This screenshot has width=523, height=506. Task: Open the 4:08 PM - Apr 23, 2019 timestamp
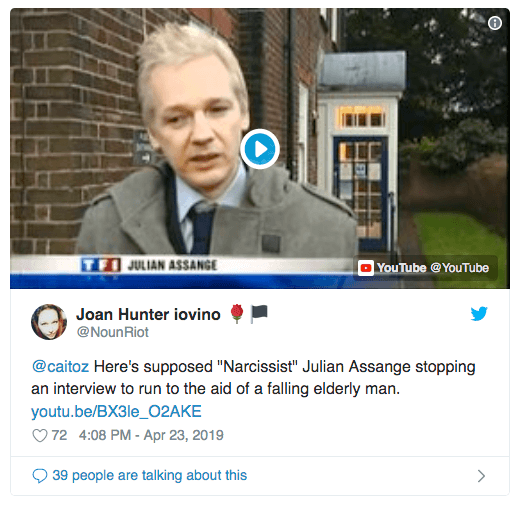tap(151, 435)
